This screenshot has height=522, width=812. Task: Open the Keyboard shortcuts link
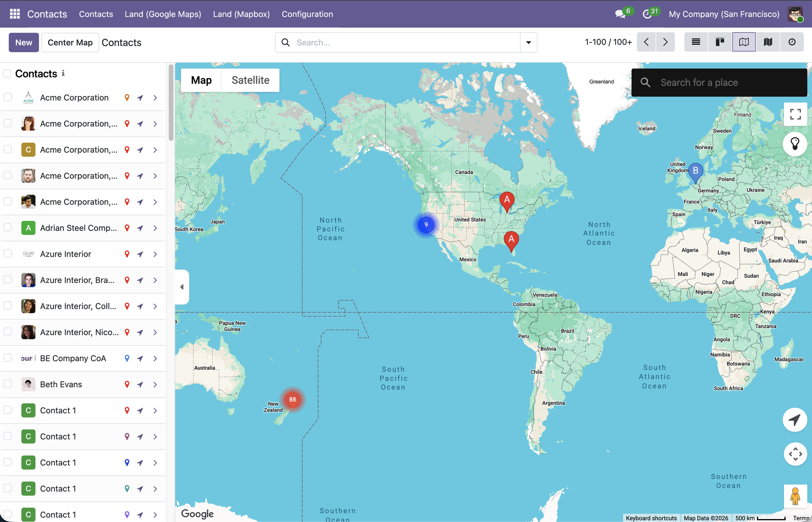point(651,518)
